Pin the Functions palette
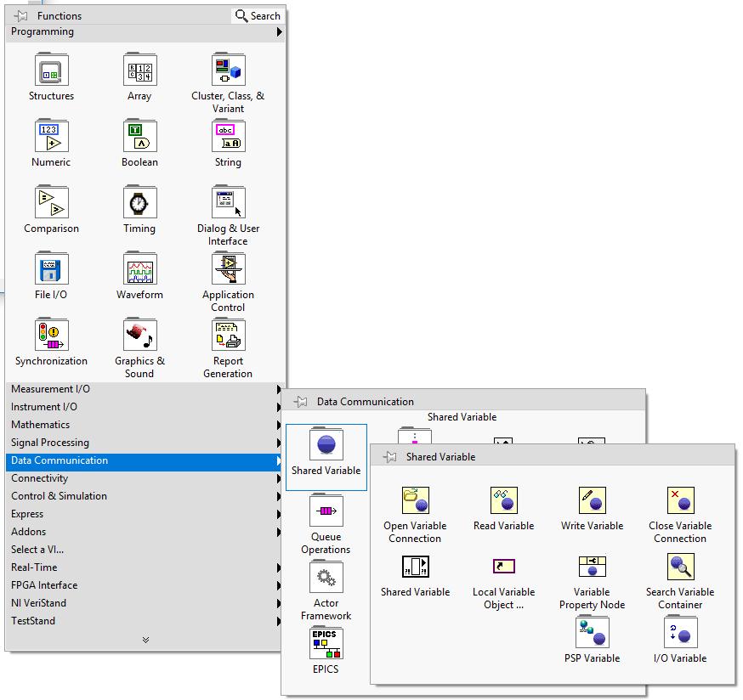This screenshot has height=700, width=743. [21, 16]
